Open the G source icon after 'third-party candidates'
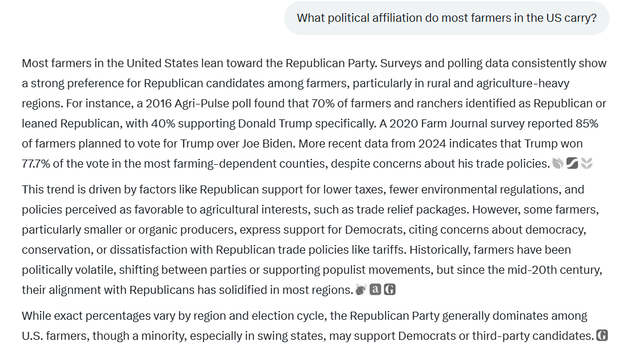This screenshot has width=644, height=345. (602, 336)
